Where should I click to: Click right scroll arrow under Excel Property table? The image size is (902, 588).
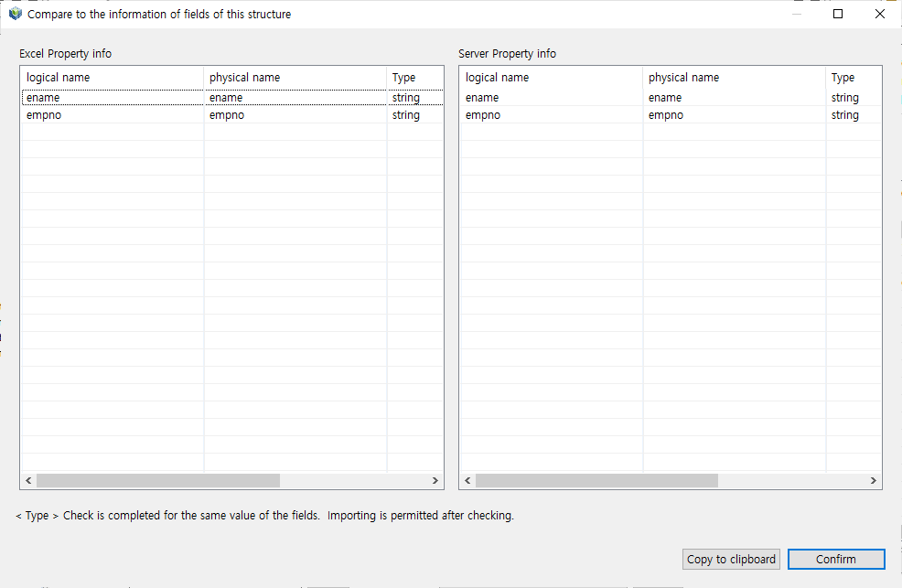click(x=435, y=480)
